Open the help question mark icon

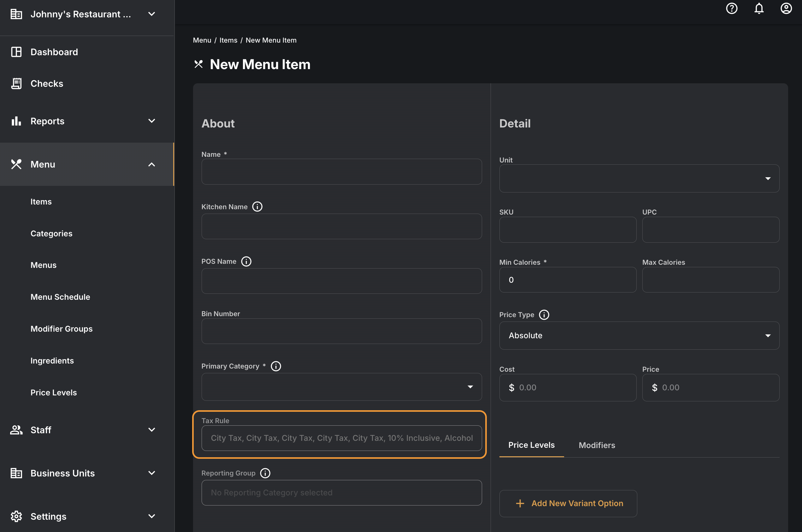[731, 8]
